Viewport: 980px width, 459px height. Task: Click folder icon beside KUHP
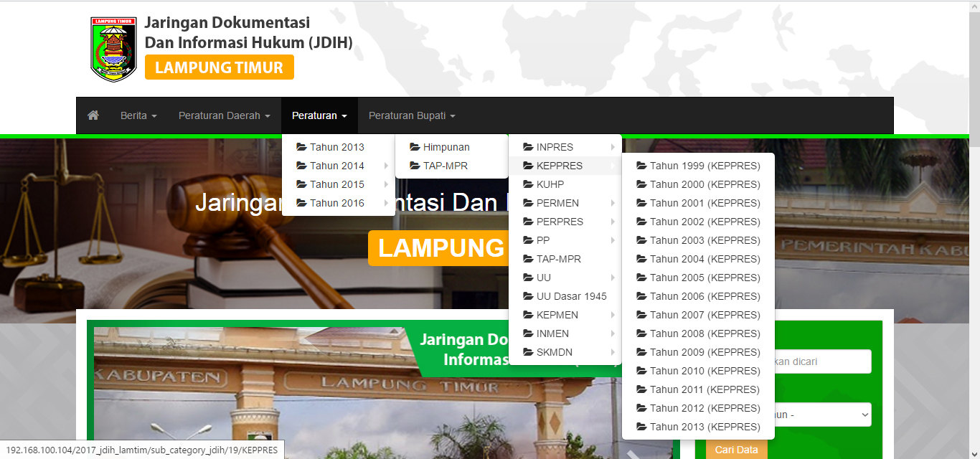[x=528, y=184]
